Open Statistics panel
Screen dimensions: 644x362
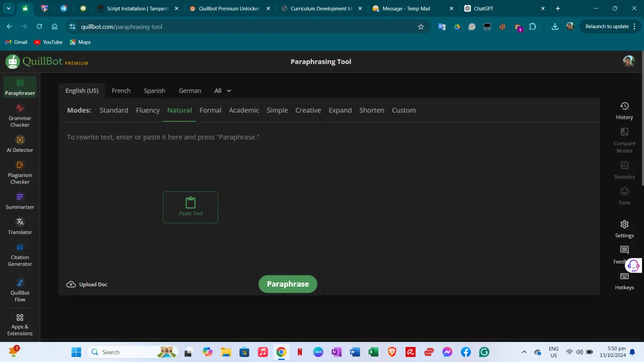[624, 170]
